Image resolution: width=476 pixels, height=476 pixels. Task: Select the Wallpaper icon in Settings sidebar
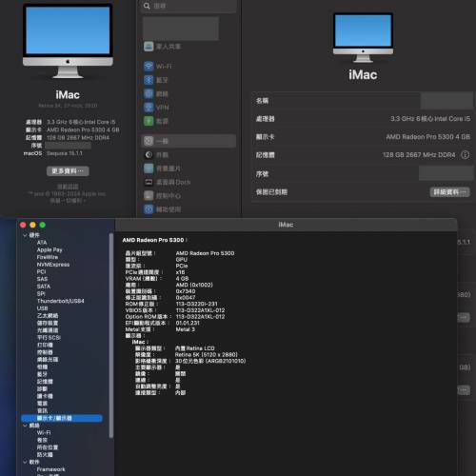(x=149, y=169)
